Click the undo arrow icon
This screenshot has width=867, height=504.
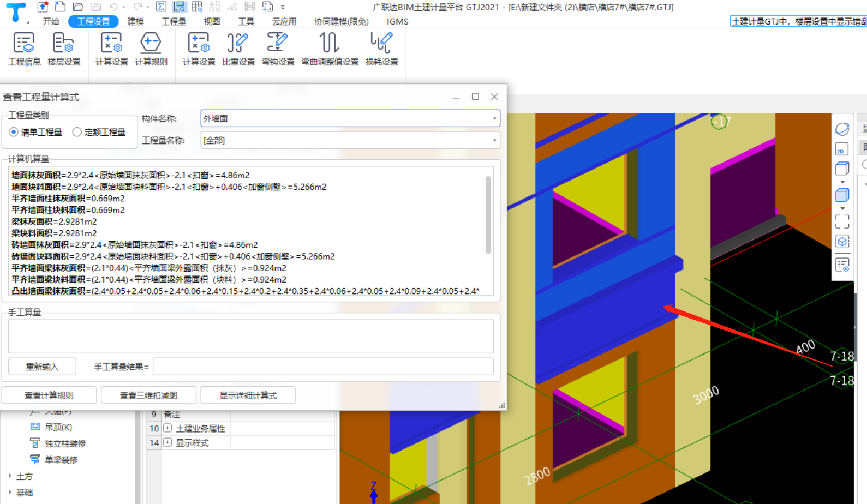pyautogui.click(x=113, y=7)
